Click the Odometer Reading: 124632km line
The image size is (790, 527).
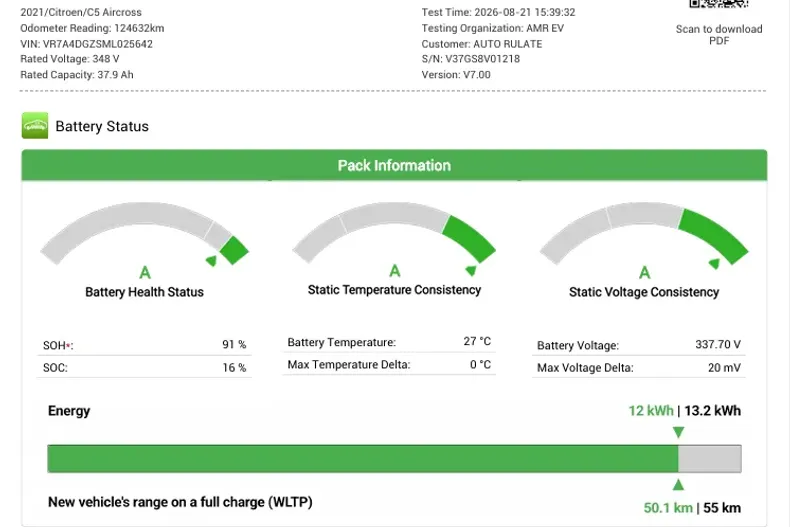pyautogui.click(x=92, y=28)
